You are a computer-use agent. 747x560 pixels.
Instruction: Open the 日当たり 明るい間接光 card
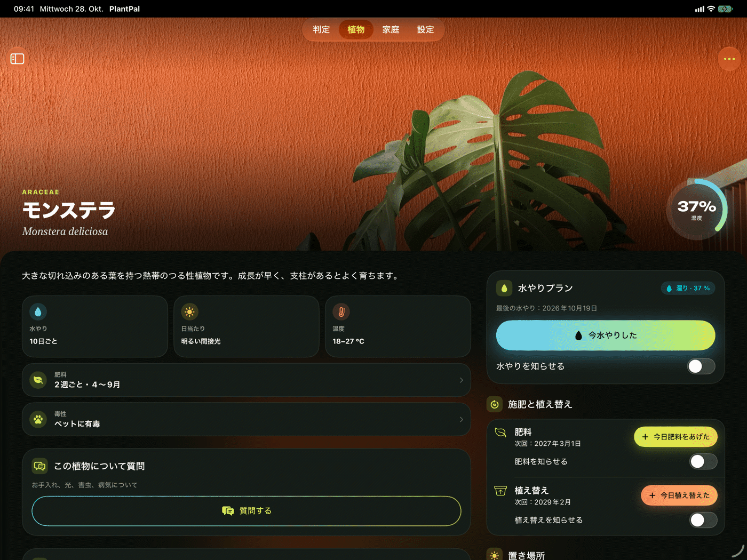point(247,326)
